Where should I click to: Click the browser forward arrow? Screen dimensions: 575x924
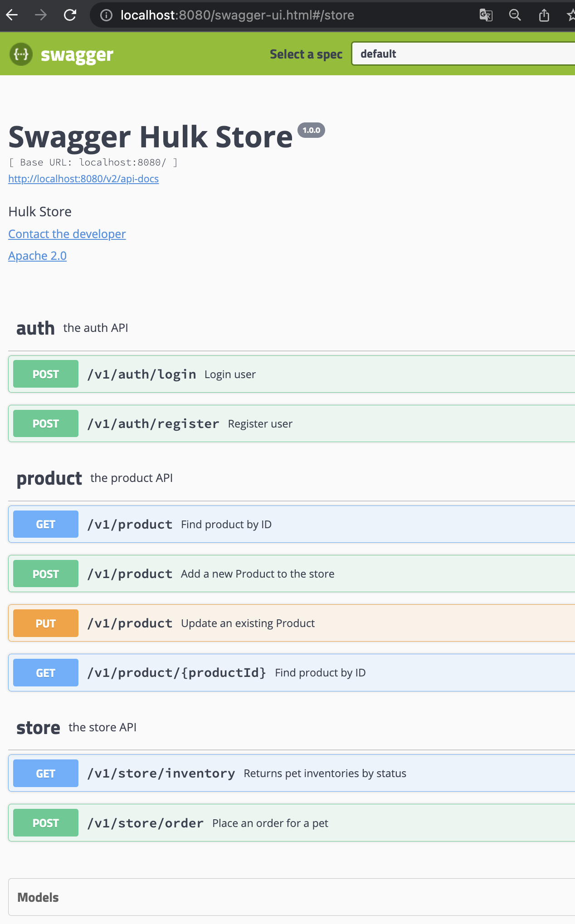(x=41, y=15)
